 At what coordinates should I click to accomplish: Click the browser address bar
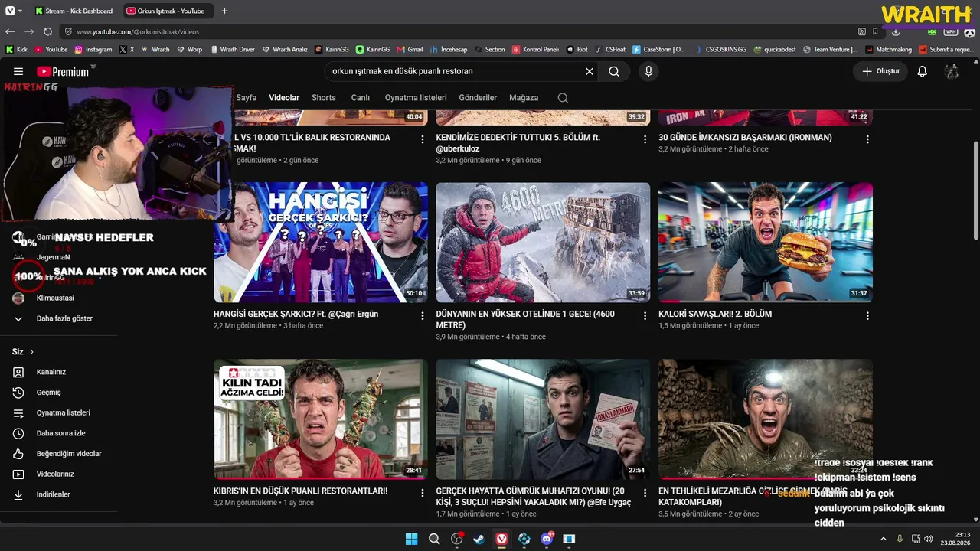[459, 31]
